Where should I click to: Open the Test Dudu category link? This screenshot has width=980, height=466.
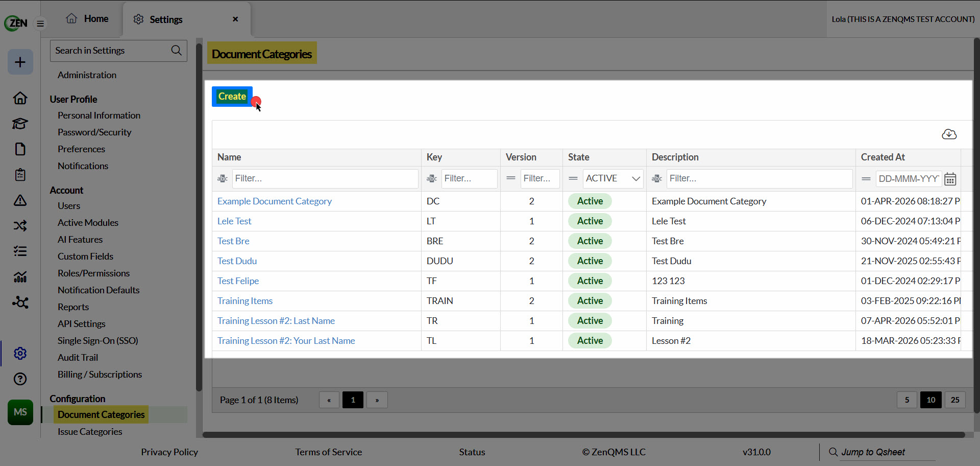click(237, 261)
